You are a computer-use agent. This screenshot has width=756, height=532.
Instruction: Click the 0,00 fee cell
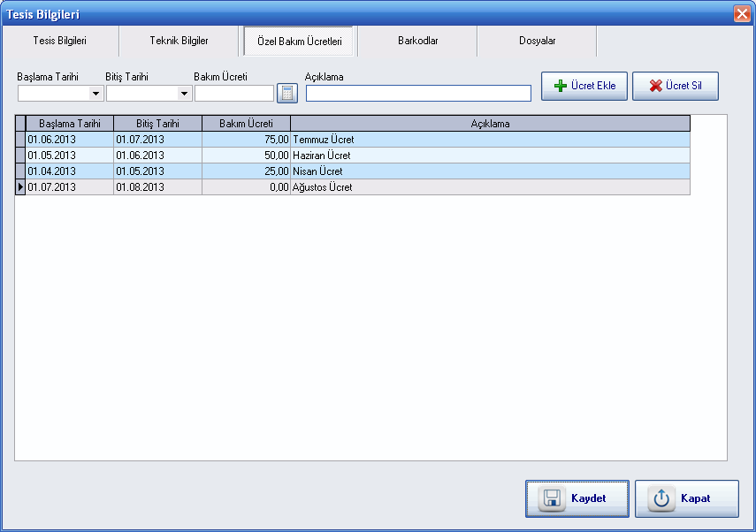pyautogui.click(x=246, y=187)
